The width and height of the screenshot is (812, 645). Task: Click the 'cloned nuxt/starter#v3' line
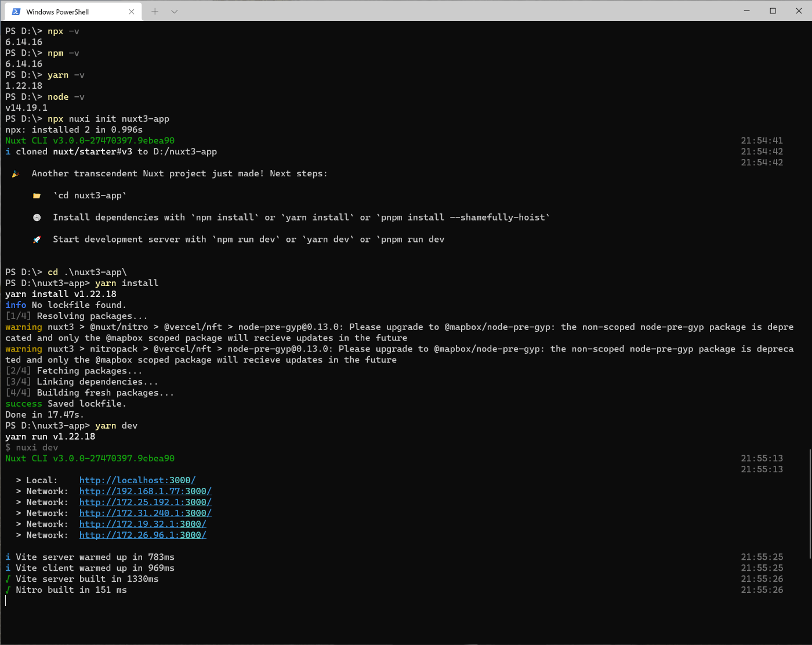(111, 152)
